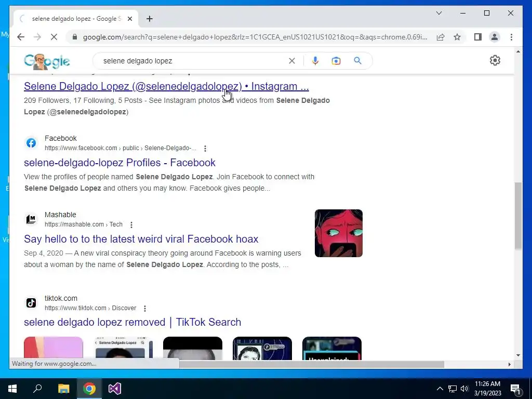View site information via lock icon
This screenshot has width=532, height=399.
(x=75, y=37)
